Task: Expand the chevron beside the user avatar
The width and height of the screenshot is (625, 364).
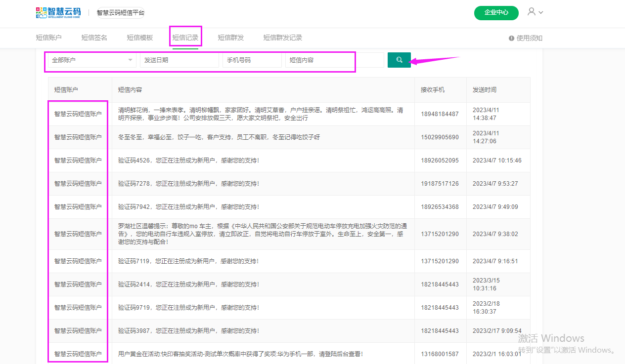Action: point(541,13)
